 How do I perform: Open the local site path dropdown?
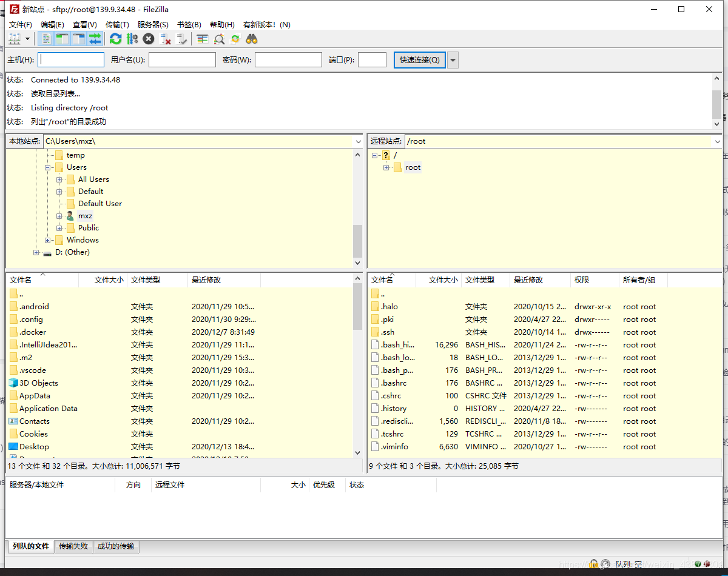358,141
